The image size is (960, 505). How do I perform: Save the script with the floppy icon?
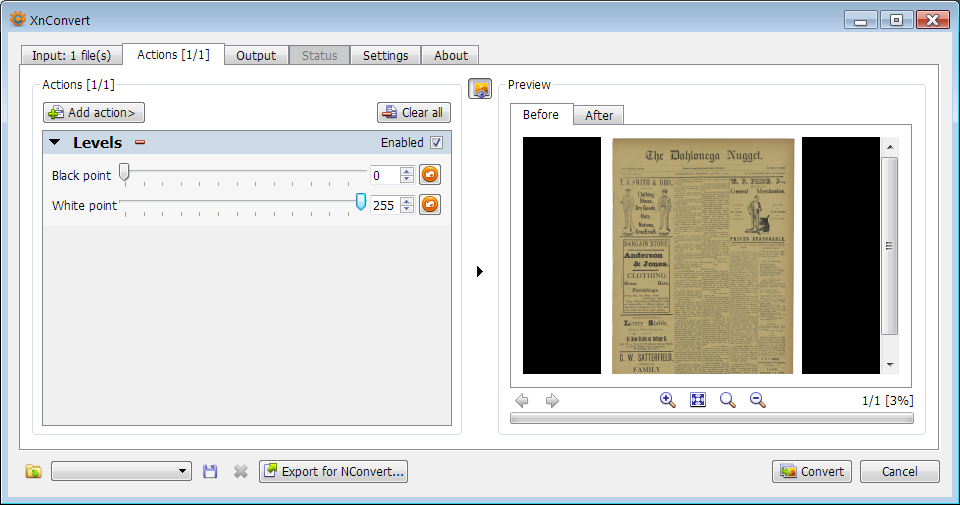[210, 471]
